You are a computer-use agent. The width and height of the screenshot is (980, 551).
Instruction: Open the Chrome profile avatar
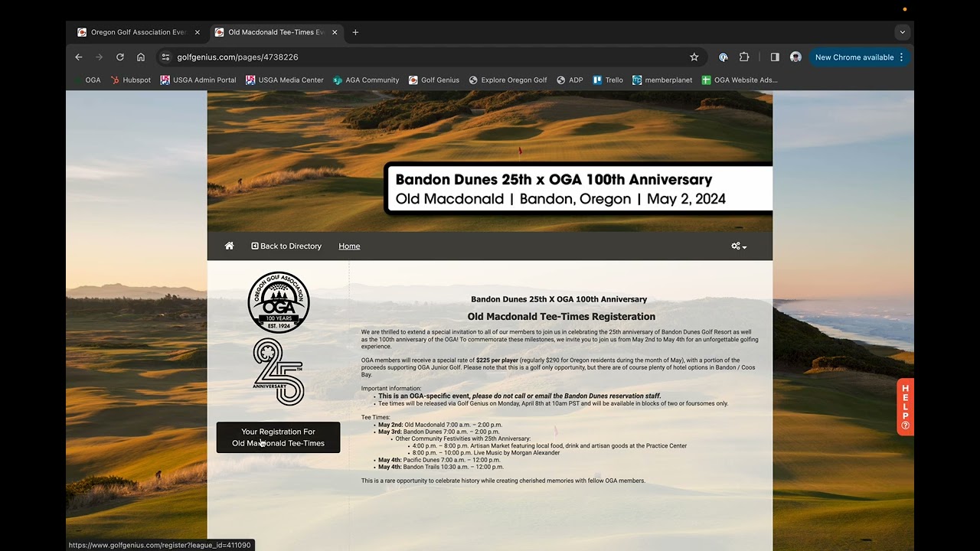795,57
